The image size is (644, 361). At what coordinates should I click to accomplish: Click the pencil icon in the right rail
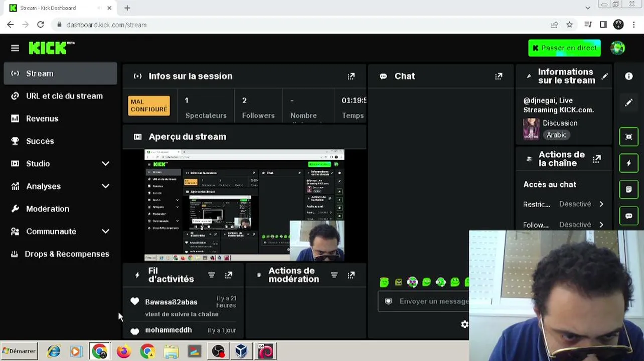coord(629,103)
